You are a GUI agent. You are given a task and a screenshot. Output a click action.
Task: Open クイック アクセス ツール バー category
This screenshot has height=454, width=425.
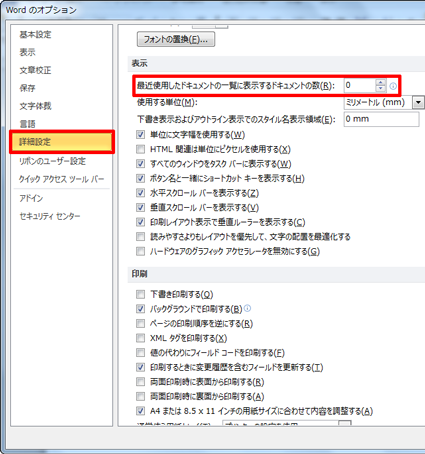[61, 179]
